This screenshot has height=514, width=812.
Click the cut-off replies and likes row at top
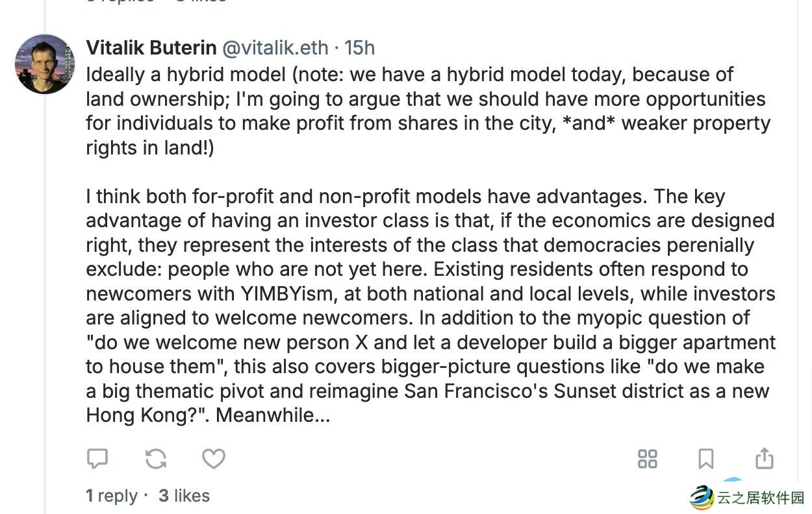156,2
